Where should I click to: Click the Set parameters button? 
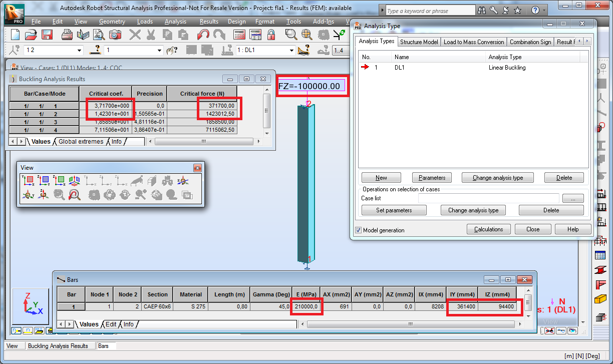(394, 210)
